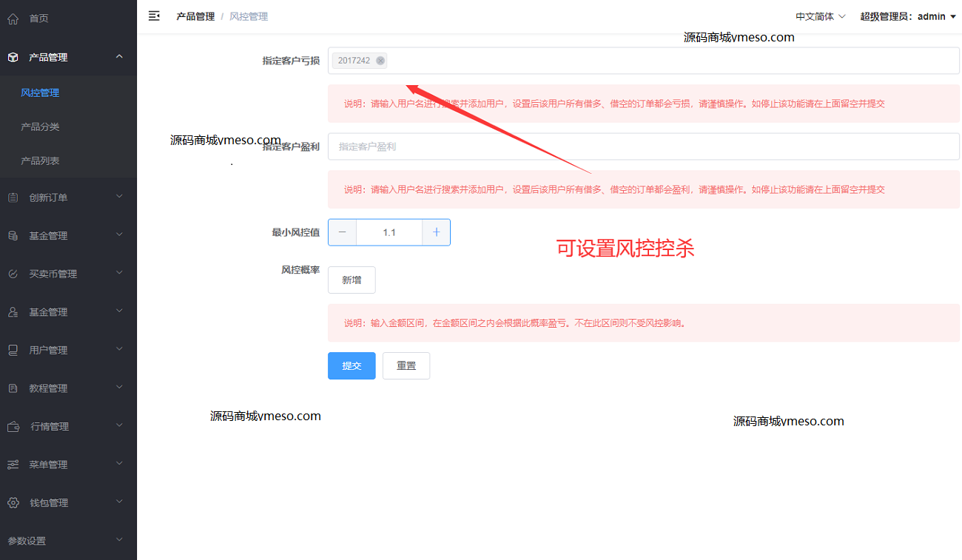Click the 教程管理 document icon

point(13,388)
